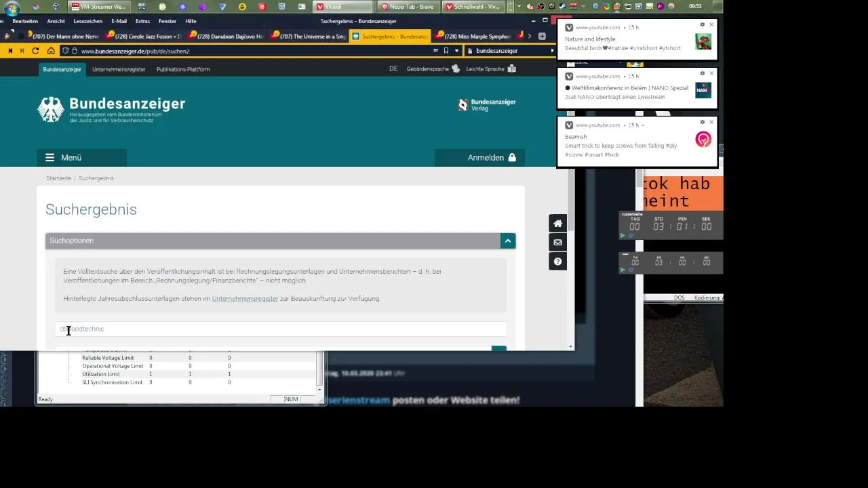The image size is (868, 488).
Task: Click the Gebärdensprache sign language icon
Action: tap(456, 68)
